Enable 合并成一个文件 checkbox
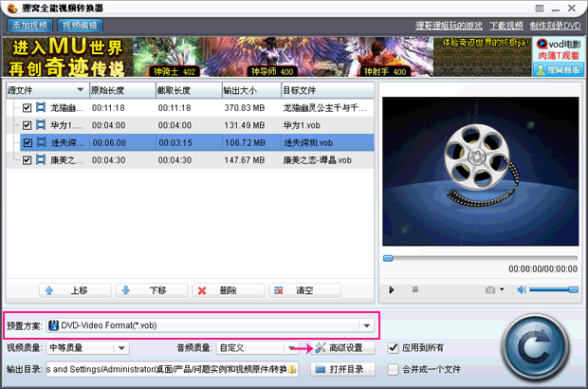This screenshot has width=588, height=389. point(393,369)
